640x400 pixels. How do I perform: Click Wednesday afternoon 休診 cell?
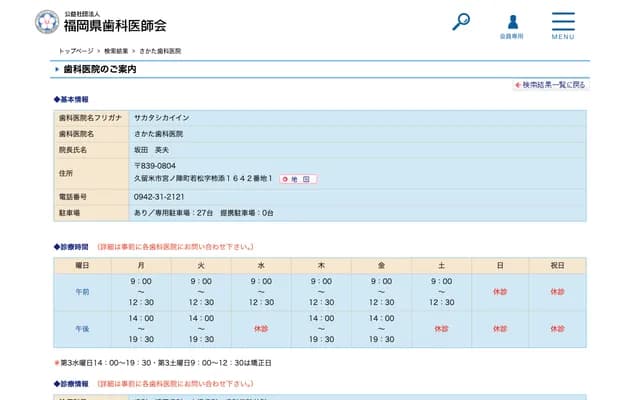261,329
